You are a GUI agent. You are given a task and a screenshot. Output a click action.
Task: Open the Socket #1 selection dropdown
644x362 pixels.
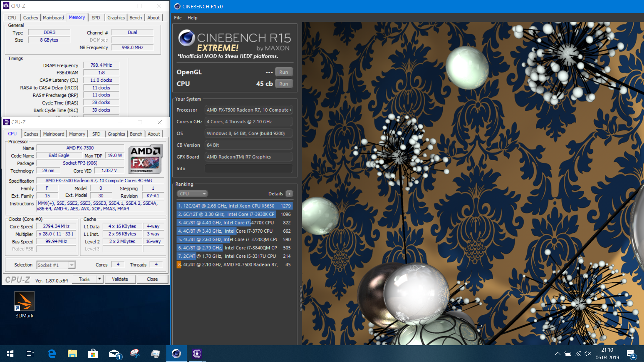coord(56,265)
